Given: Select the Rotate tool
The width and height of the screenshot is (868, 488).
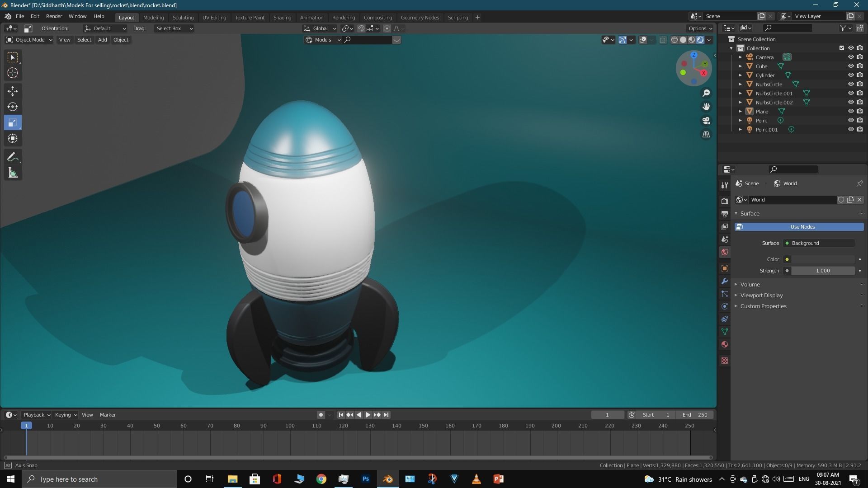Looking at the screenshot, I should coord(13,107).
